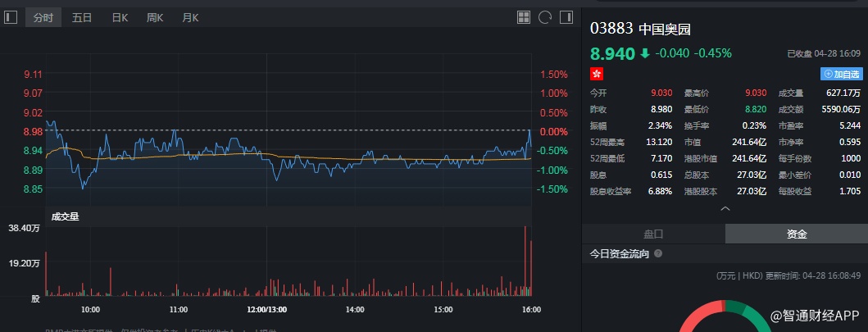Click the stock title 03883 中国奥园
This screenshot has width=868, height=332.
coord(641,29)
